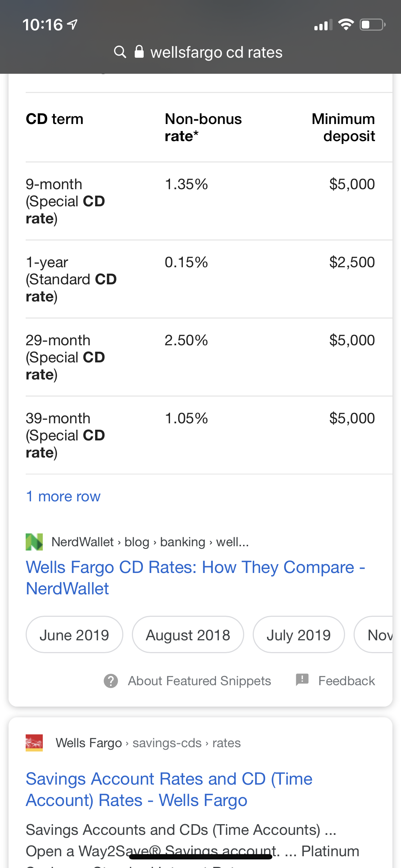Tap the battery status icon
Viewport: 401px width, 868px height.
click(x=372, y=25)
